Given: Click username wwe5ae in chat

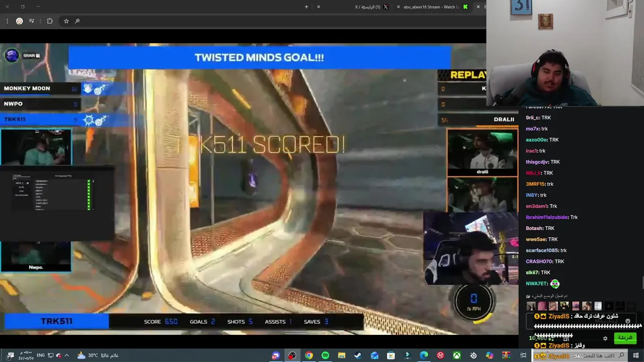Looking at the screenshot, I should click(535, 239).
